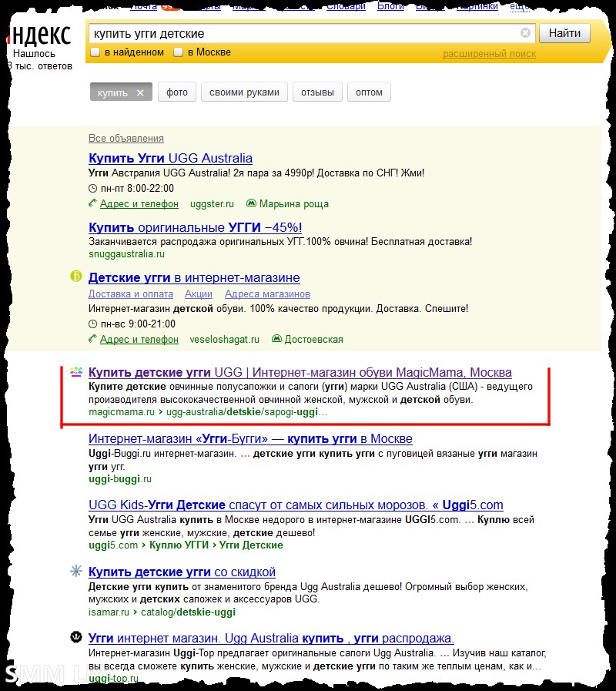Image resolution: width=616 pixels, height=691 pixels.
Task: Click clock icon next to пн-пт 8:00-22:00
Action: pos(92,189)
